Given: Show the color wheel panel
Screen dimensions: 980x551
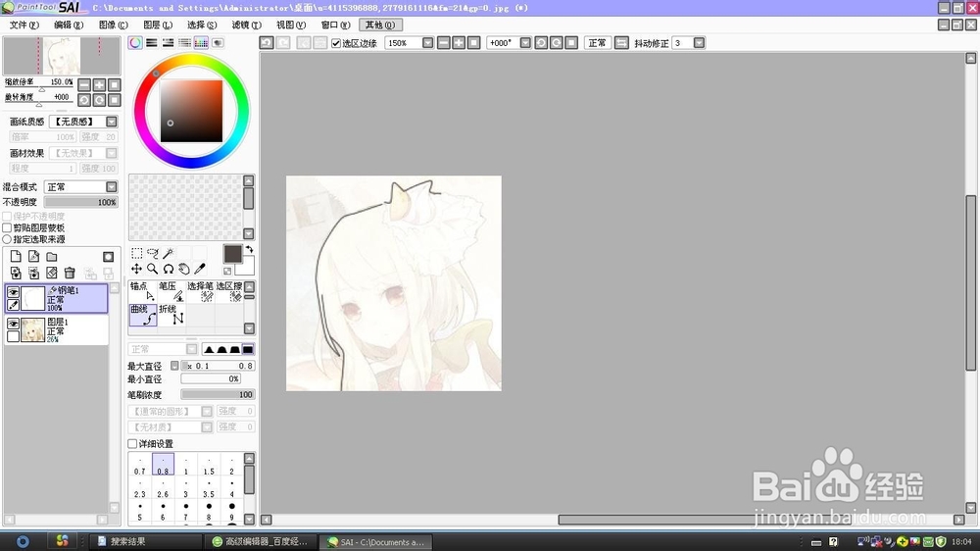Looking at the screenshot, I should [135, 43].
